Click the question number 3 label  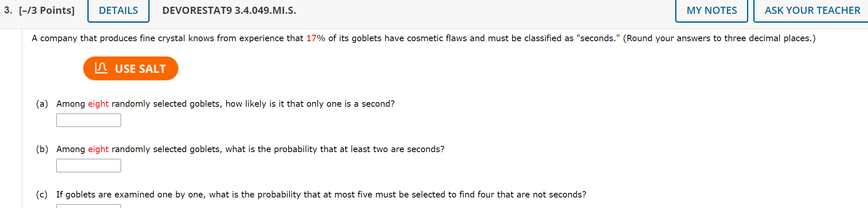tap(8, 10)
